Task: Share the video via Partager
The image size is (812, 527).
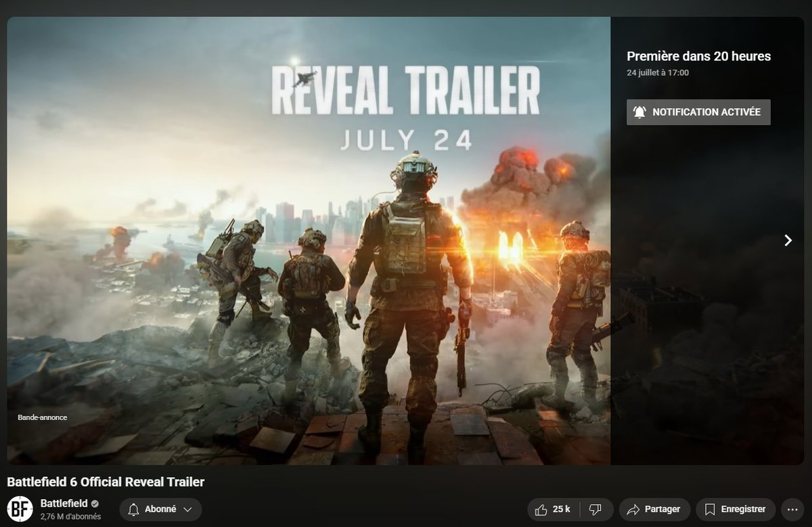Action: 654,509
